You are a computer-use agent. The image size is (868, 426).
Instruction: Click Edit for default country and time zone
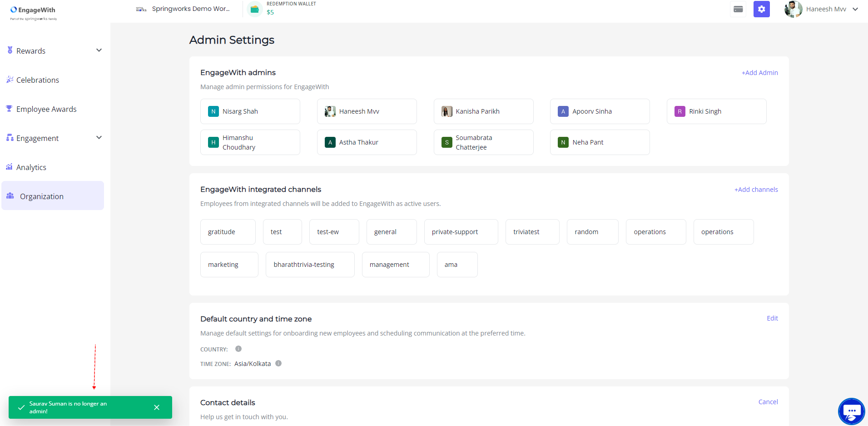click(772, 318)
